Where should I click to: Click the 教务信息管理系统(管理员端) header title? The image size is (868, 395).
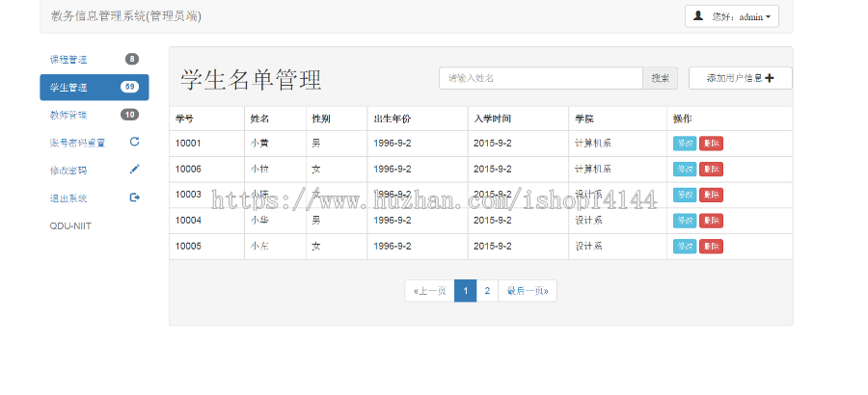tap(126, 16)
